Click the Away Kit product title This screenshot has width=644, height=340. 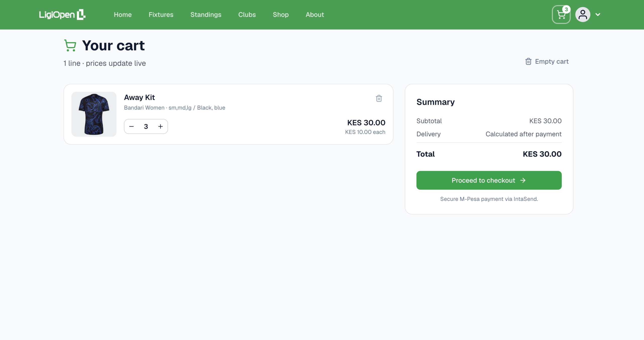coord(139,98)
